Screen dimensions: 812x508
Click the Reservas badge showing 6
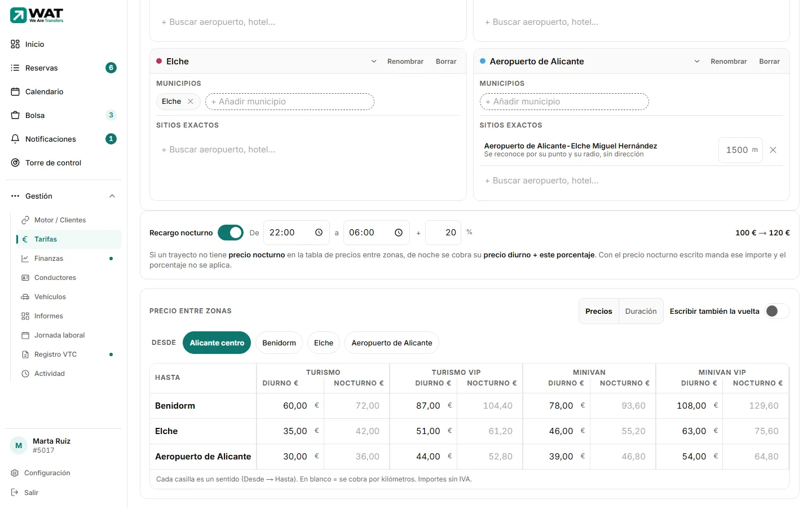pos(111,68)
